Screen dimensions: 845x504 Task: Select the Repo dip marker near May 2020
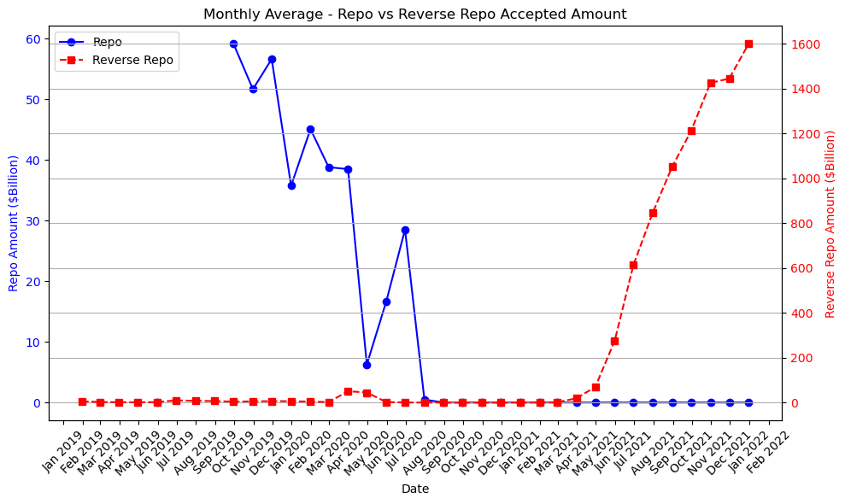pyautogui.click(x=367, y=363)
